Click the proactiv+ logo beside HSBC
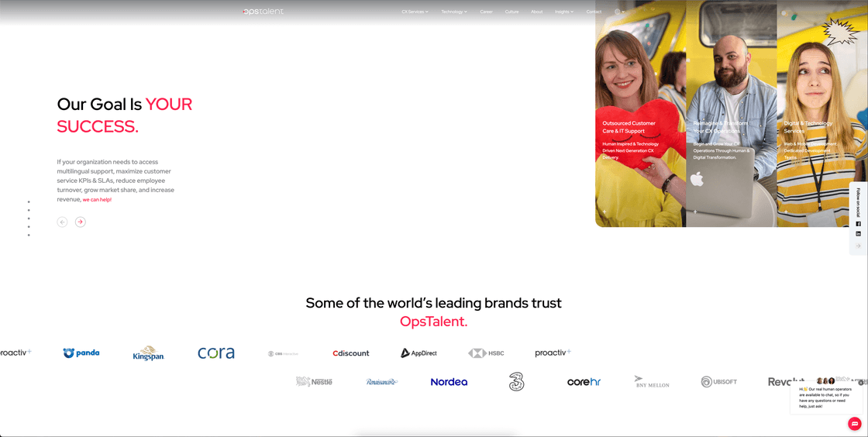The height and width of the screenshot is (437, 868). pyautogui.click(x=553, y=353)
